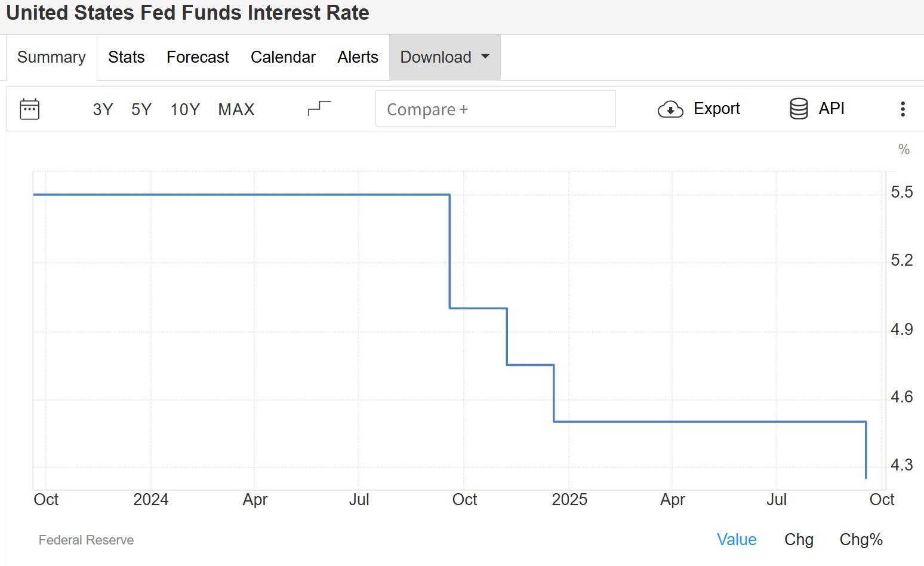This screenshot has height=566, width=924.
Task: Click the API database icon
Action: (x=799, y=109)
